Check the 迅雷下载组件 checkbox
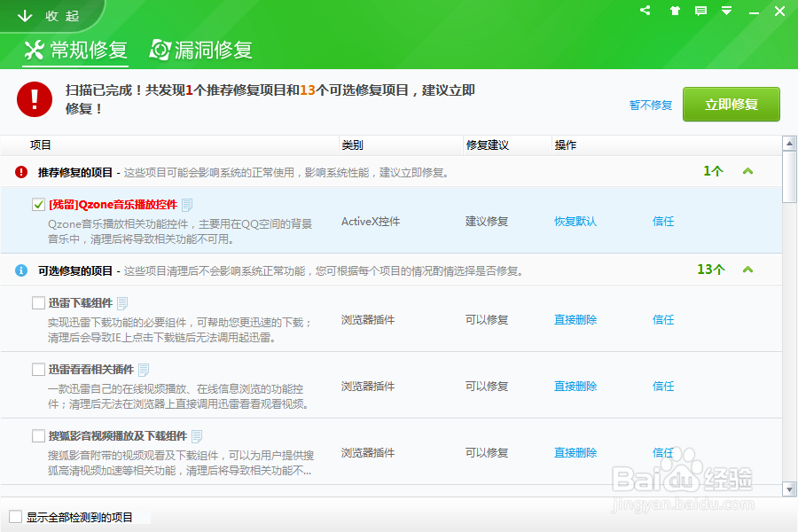798x532 pixels. tap(39, 303)
